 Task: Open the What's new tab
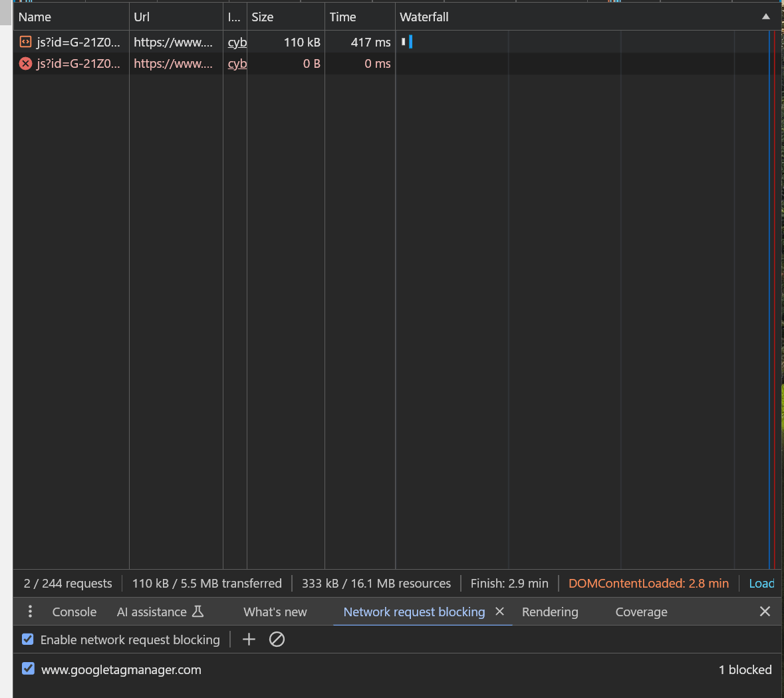pos(275,612)
